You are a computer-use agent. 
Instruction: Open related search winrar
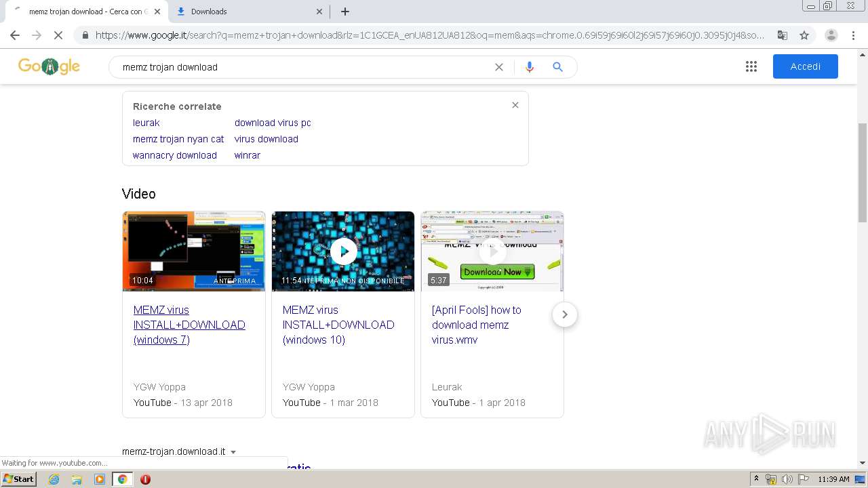248,155
